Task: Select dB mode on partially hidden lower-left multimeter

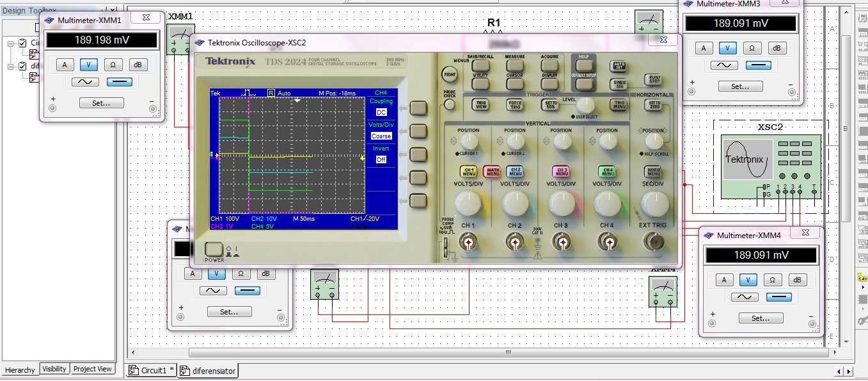Action: coord(265,273)
